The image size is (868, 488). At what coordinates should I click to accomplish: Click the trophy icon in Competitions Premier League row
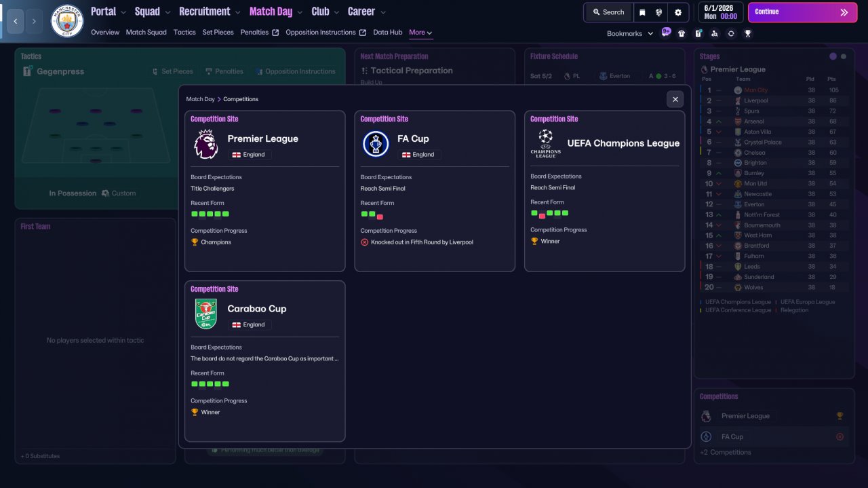(x=840, y=416)
